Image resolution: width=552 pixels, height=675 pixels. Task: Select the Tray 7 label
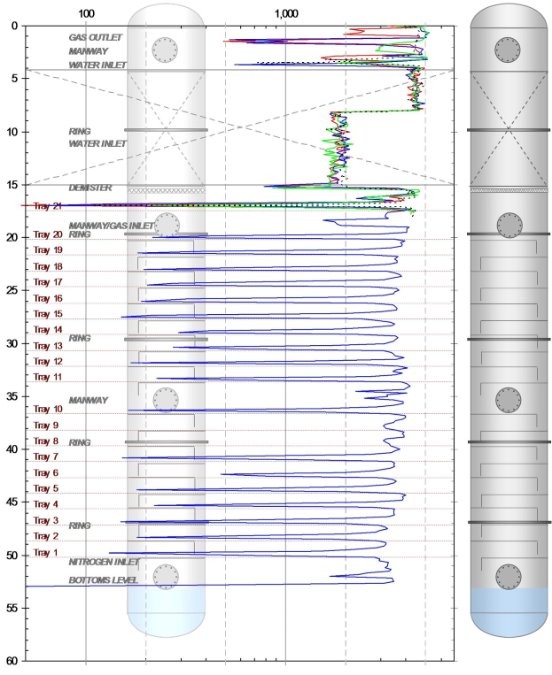point(46,457)
